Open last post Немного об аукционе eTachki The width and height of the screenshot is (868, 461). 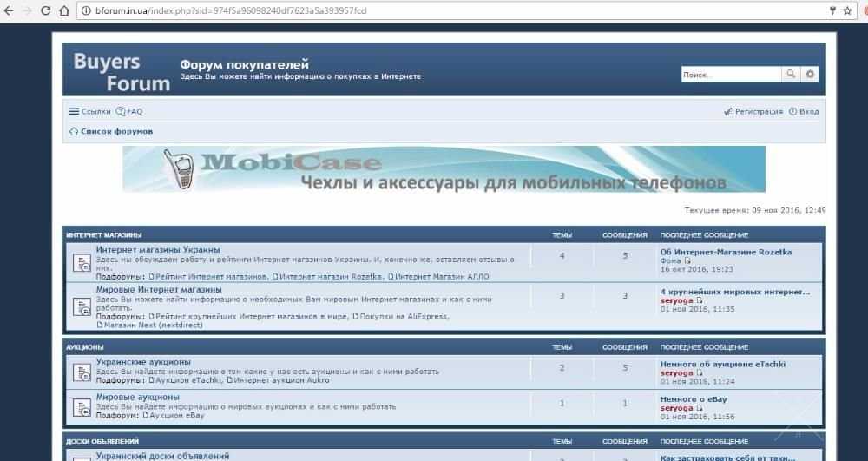pos(723,364)
